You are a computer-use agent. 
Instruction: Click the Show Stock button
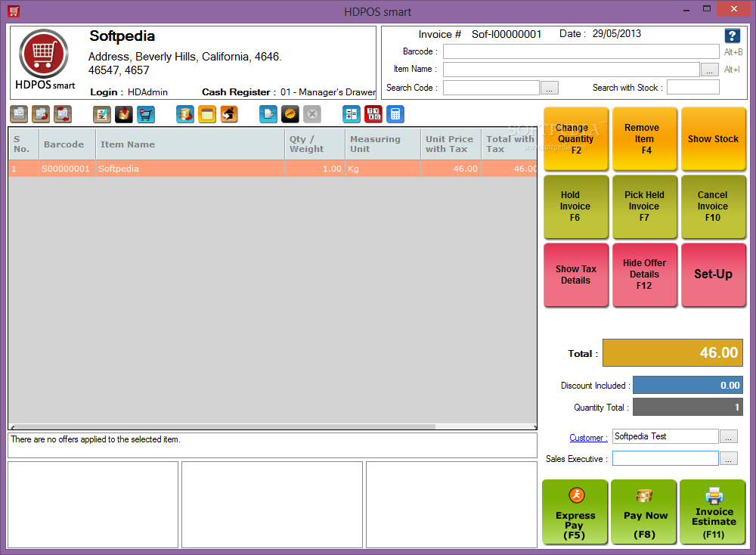pyautogui.click(x=713, y=139)
